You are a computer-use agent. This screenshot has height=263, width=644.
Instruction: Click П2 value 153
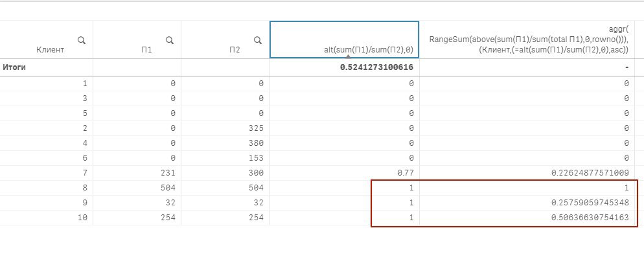click(x=256, y=158)
